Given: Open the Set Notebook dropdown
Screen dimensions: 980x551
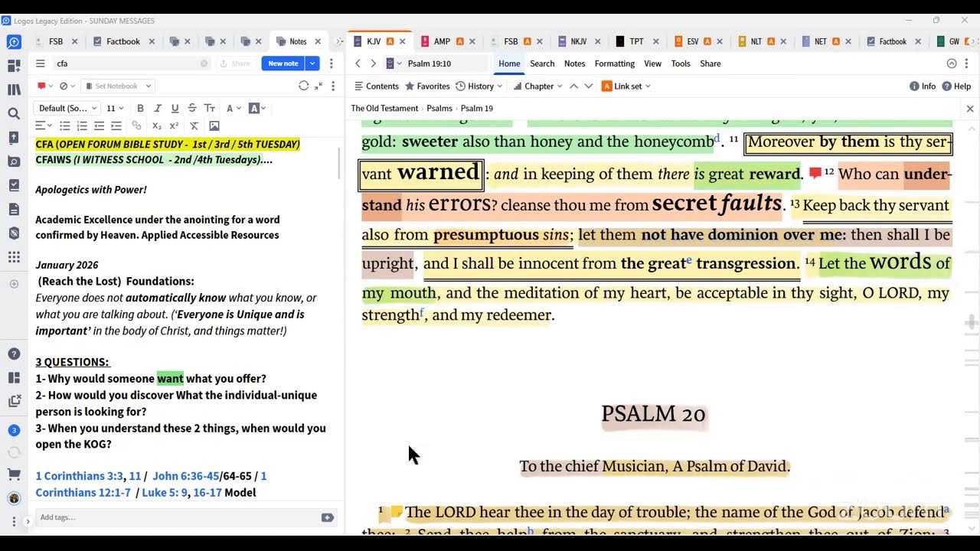Looking at the screenshot, I should [x=118, y=86].
